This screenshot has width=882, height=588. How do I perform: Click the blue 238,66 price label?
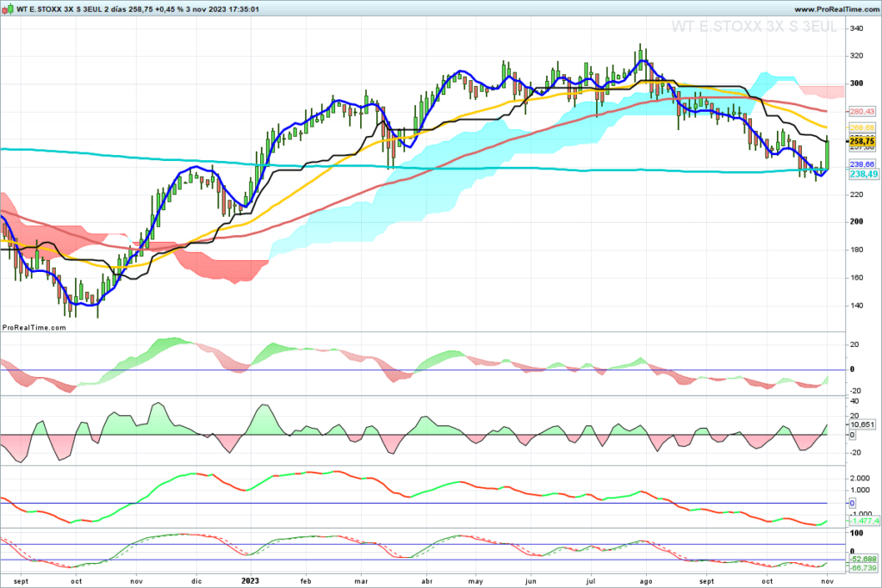coord(862,164)
